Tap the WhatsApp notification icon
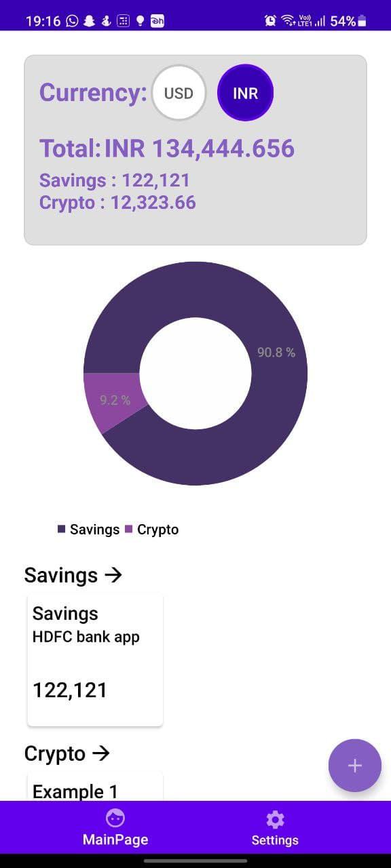The image size is (391, 868). (73, 21)
